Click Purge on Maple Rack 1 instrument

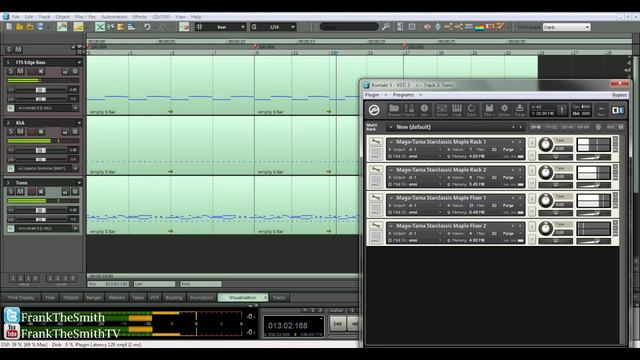click(508, 150)
